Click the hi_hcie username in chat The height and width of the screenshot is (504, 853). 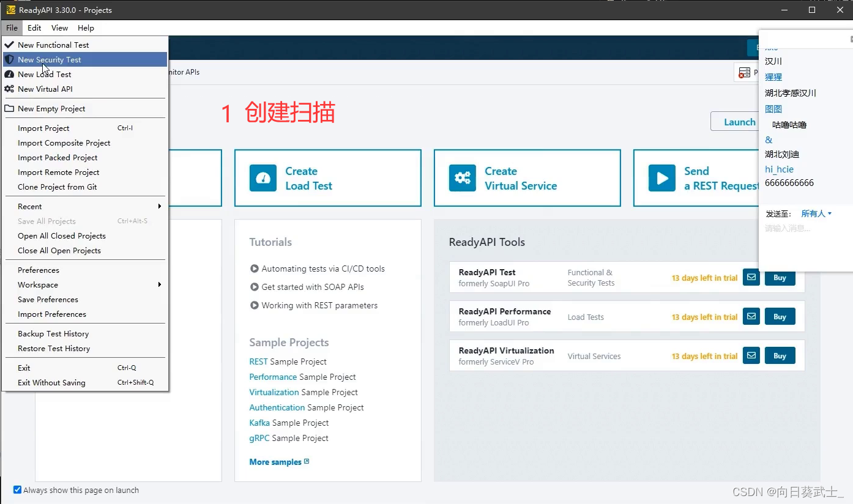tap(779, 169)
